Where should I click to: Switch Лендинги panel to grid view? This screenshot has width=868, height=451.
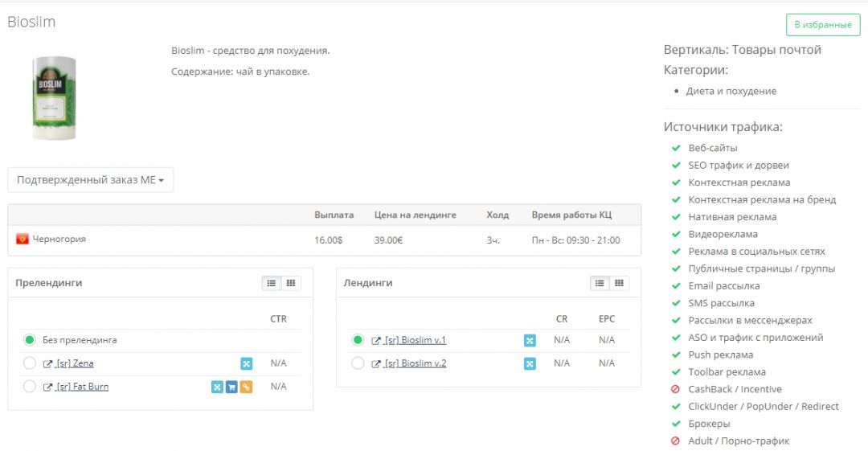pos(619,283)
